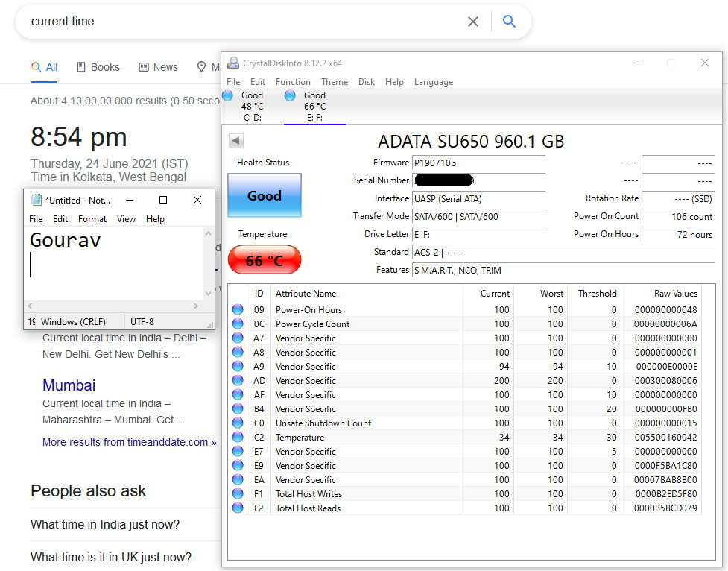Open Edit menu in Notepad
728x571 pixels.
tap(60, 219)
